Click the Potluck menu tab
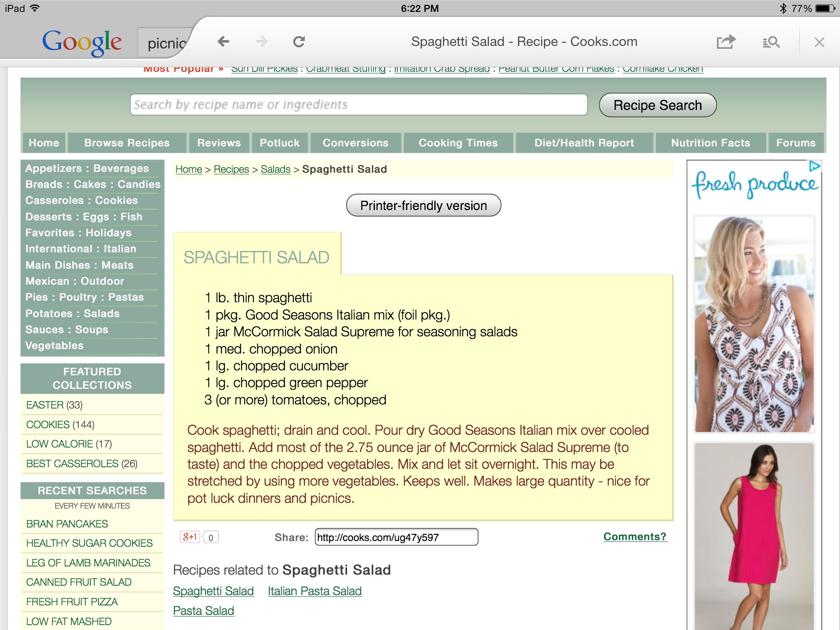This screenshot has height=630, width=840. click(279, 142)
